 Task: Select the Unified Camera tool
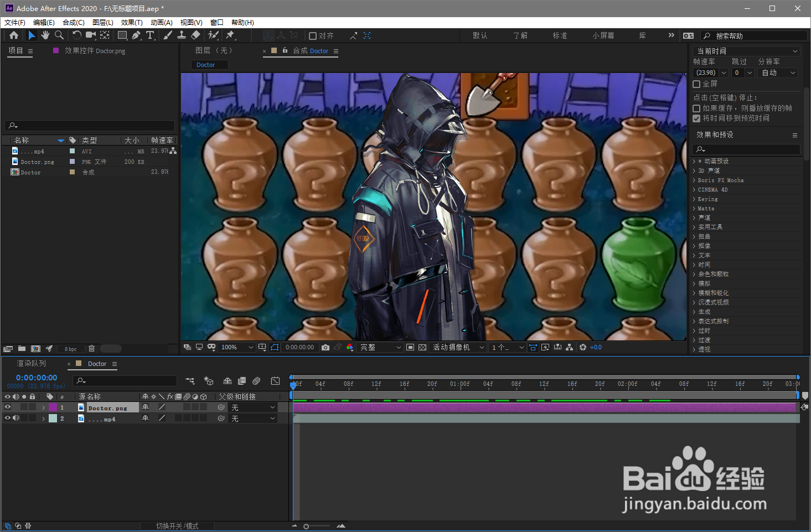point(91,35)
